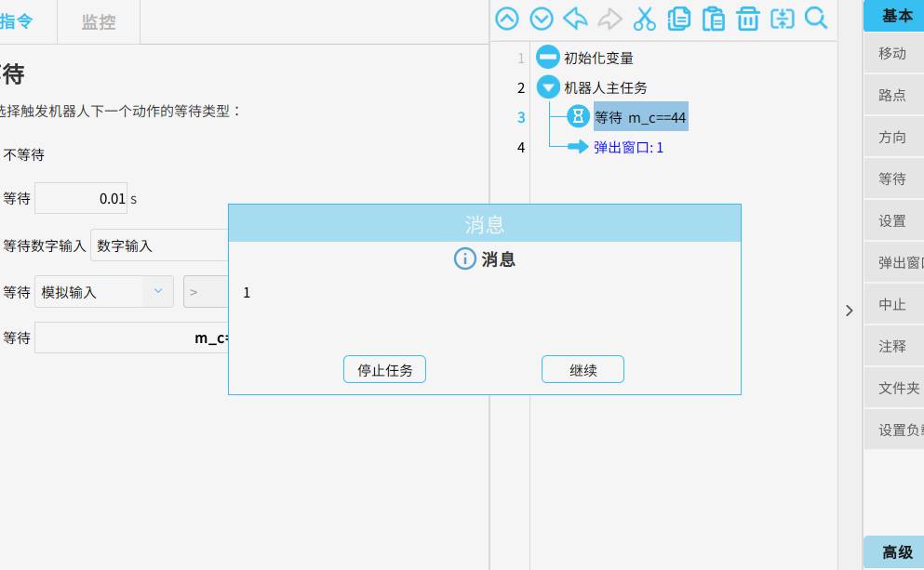
Task: Expand the side panel chevron arrow
Action: point(849,311)
